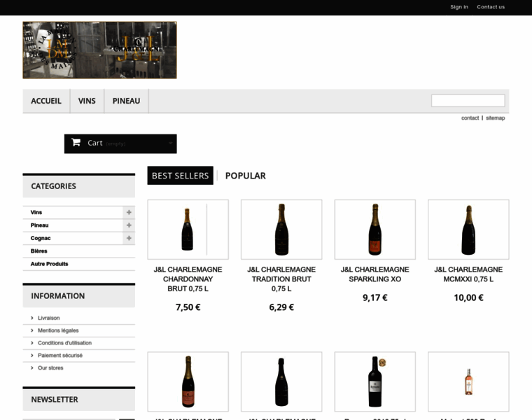Open the cart dropdown arrow

click(170, 143)
